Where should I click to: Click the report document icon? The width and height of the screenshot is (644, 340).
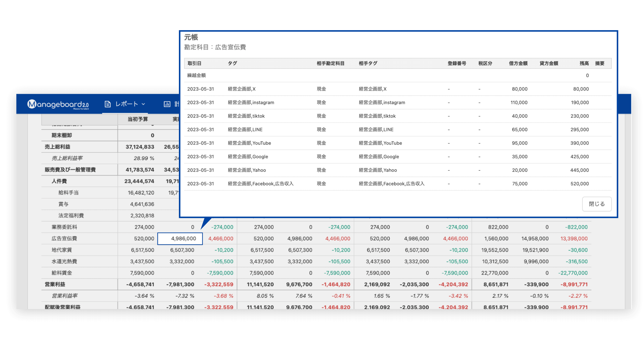click(108, 104)
